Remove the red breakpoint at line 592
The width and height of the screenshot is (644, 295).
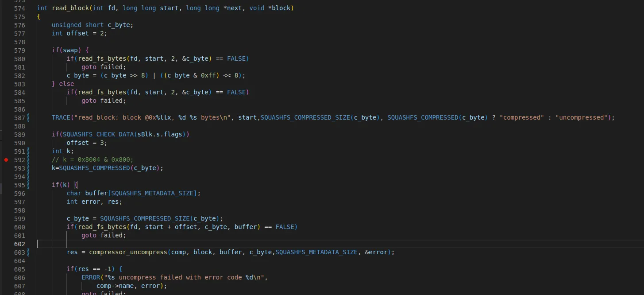click(x=6, y=159)
